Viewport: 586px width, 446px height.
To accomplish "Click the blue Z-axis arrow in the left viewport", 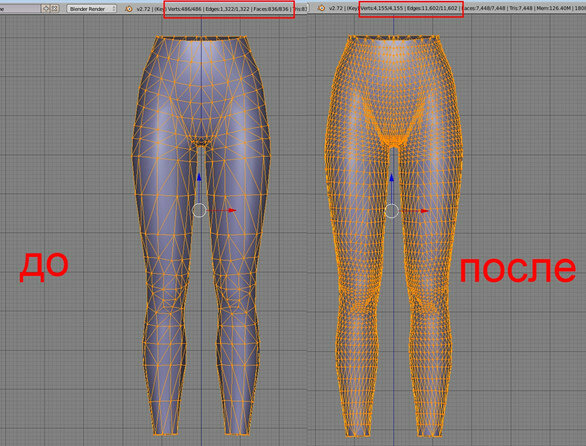I will pyautogui.click(x=199, y=178).
